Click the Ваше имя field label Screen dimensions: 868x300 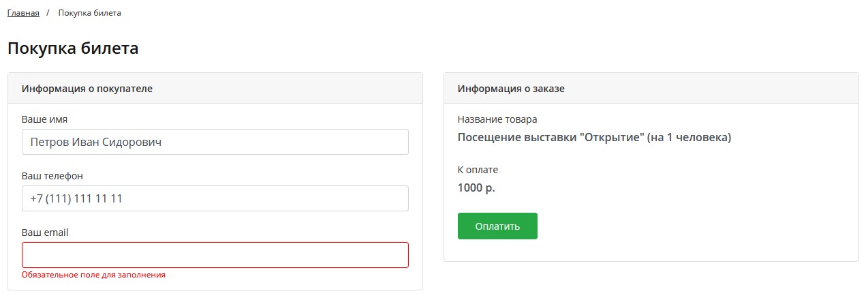(x=44, y=119)
